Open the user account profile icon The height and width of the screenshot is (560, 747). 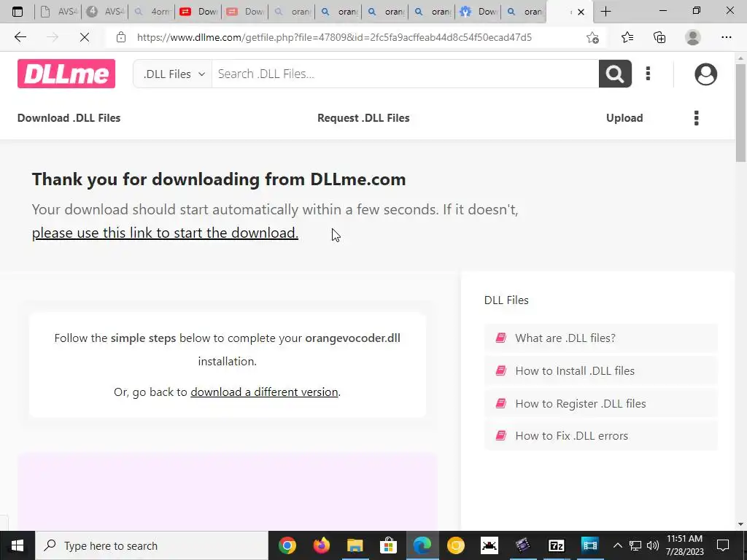[705, 74]
